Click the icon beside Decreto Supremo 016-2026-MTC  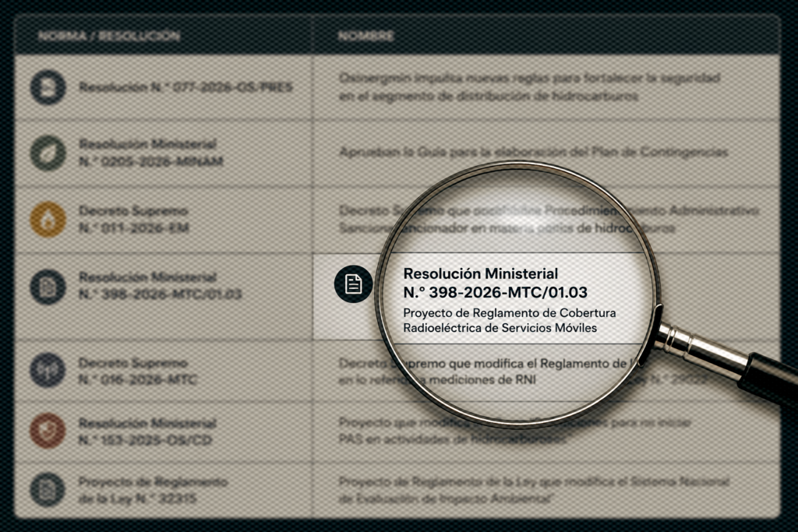48,370
